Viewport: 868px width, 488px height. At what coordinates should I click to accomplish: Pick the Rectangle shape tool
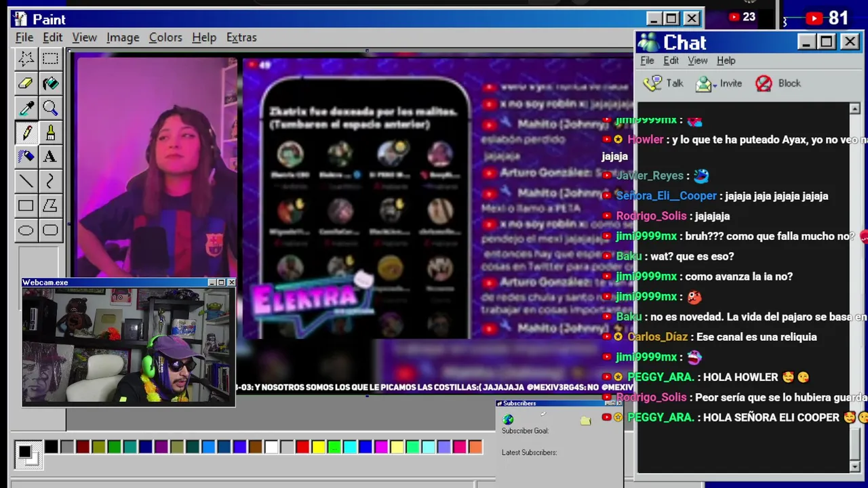pos(26,205)
